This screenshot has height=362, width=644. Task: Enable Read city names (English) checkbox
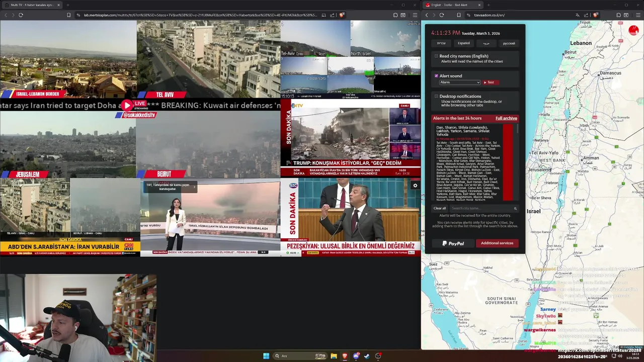[x=436, y=56]
